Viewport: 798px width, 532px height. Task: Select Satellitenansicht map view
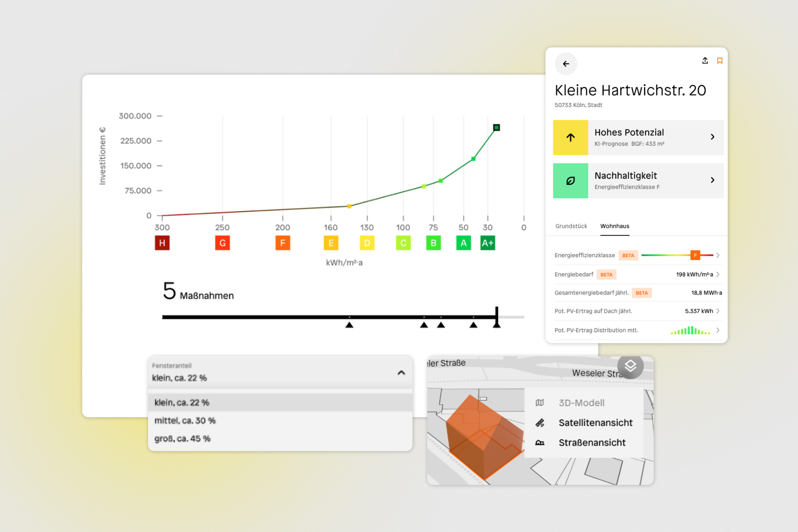click(x=595, y=423)
